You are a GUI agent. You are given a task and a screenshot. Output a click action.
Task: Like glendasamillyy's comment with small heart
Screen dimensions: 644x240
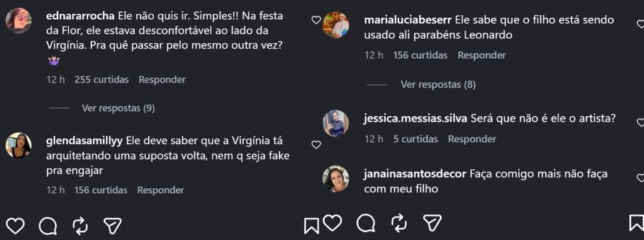316,145
